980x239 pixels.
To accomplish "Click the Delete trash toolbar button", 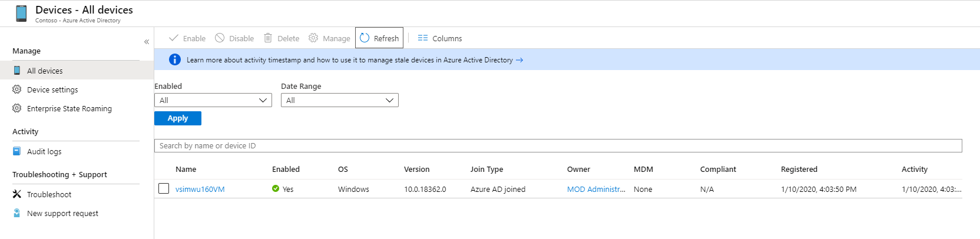I will 282,38.
